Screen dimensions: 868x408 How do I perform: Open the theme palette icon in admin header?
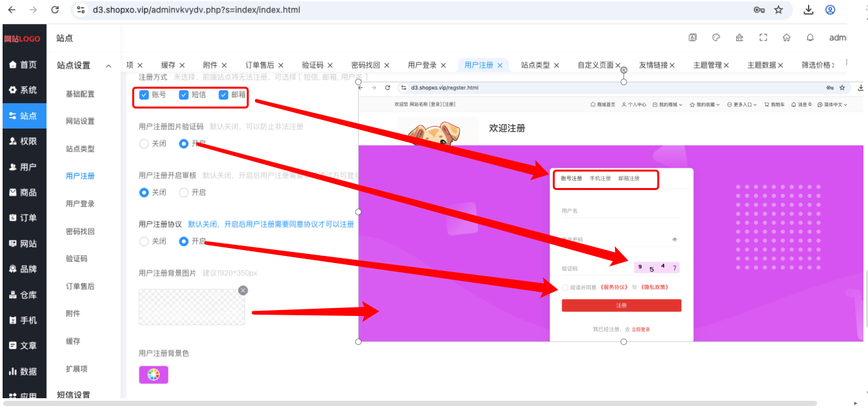716,38
